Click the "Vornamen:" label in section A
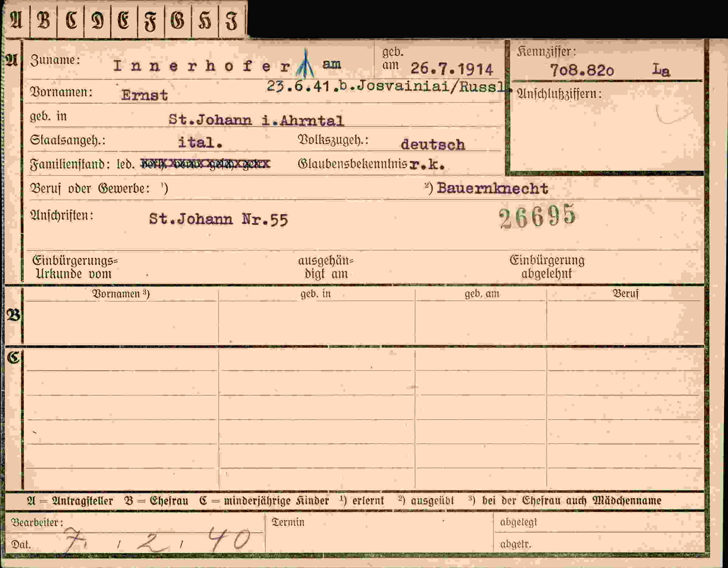Viewport: 728px width, 568px height. pos(61,92)
